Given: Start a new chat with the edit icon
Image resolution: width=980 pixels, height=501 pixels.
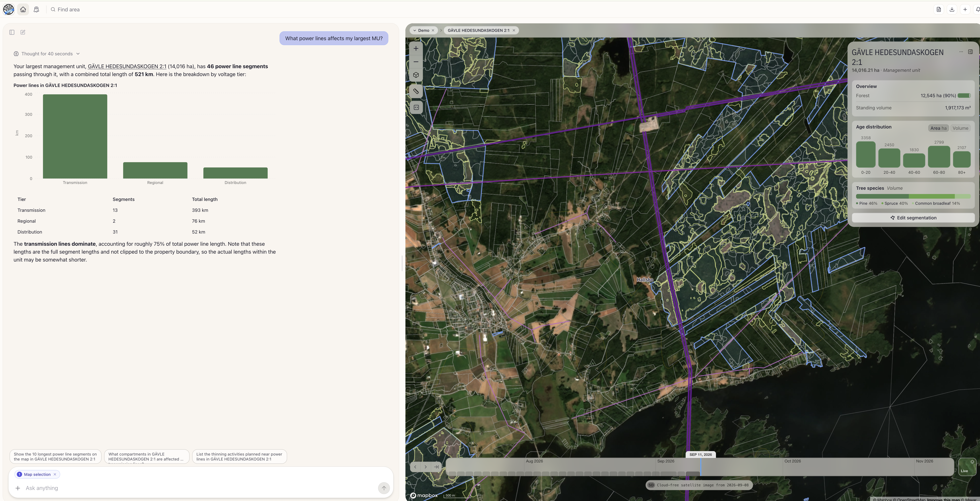Looking at the screenshot, I should point(23,32).
